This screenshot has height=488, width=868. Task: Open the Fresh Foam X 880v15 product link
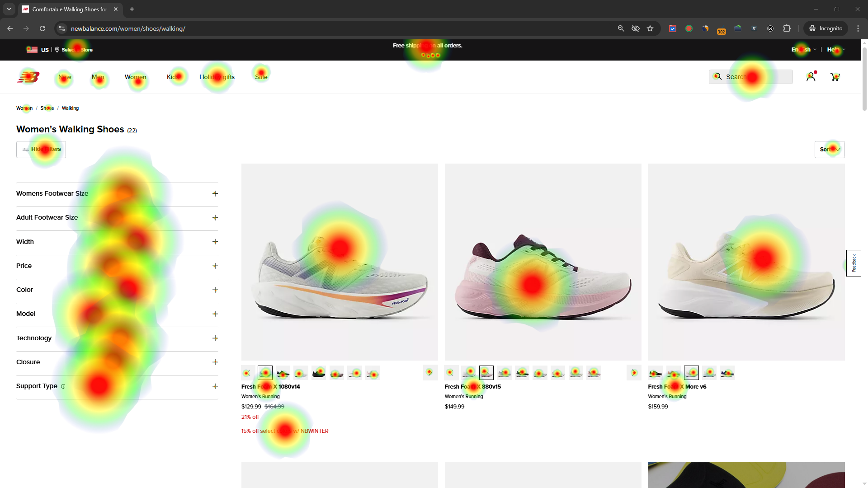473,387
